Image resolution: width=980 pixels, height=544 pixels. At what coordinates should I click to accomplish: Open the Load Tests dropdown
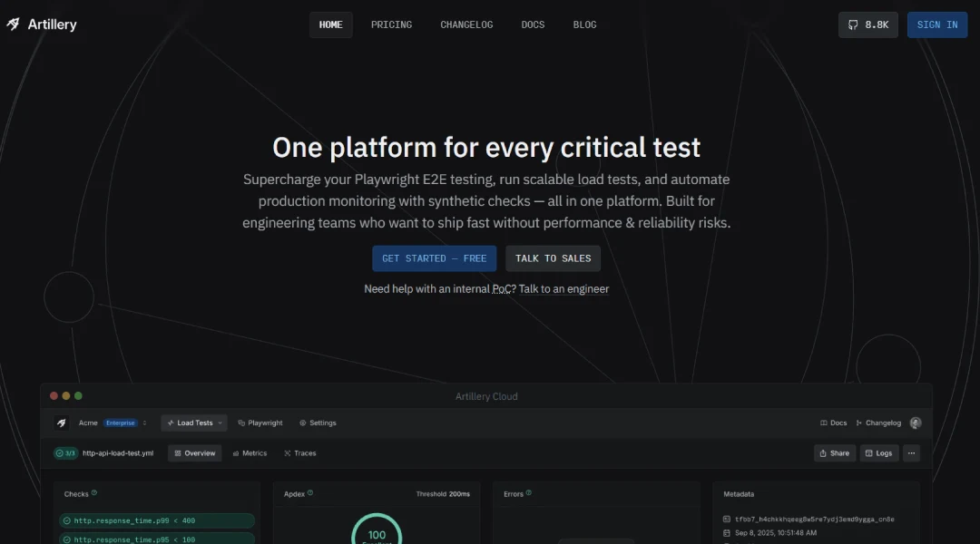click(194, 423)
